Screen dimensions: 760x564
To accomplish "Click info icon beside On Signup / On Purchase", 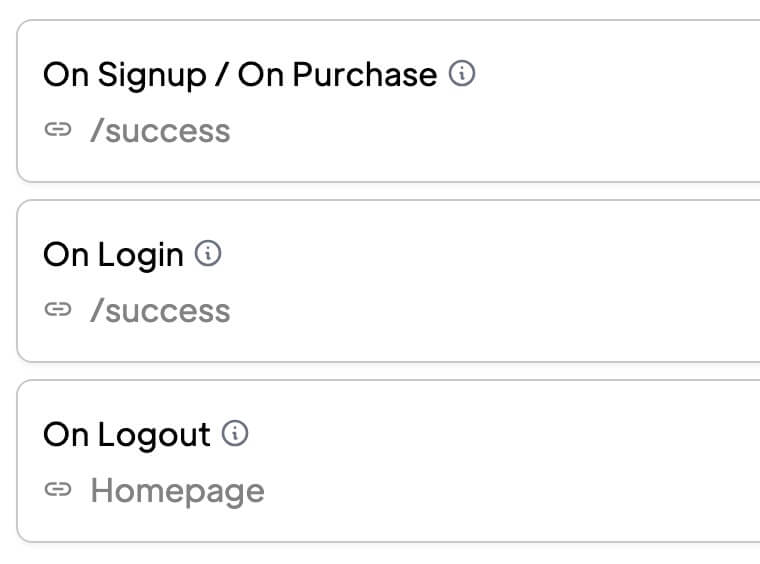I will [461, 74].
